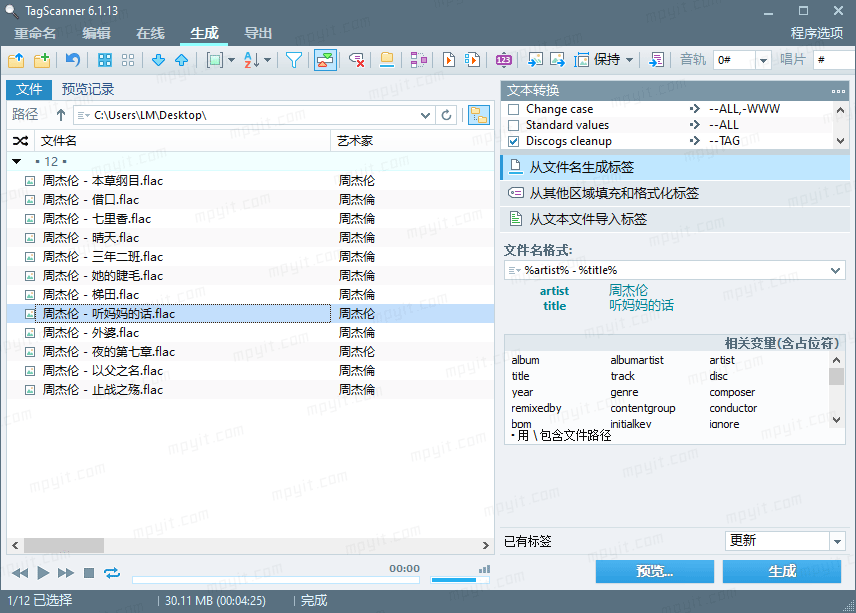This screenshot has width=856, height=613.
Task: Click the volume slider next to time
Action: pos(460,579)
